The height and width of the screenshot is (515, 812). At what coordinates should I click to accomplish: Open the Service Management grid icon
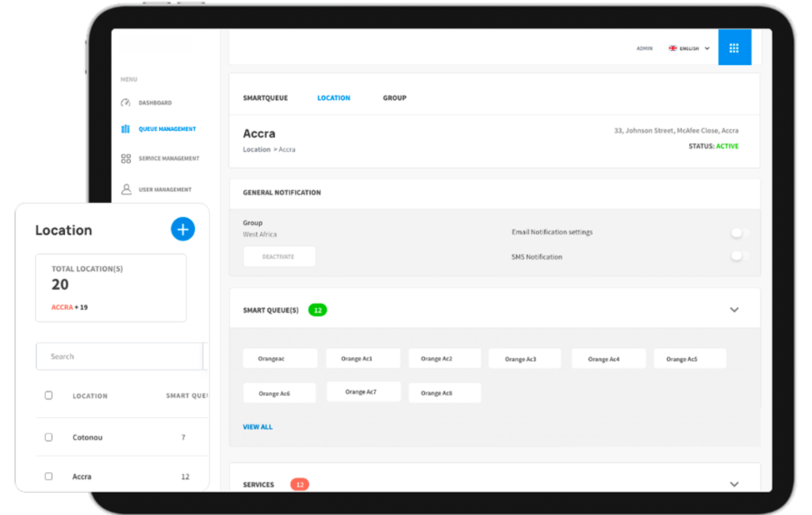(x=125, y=159)
